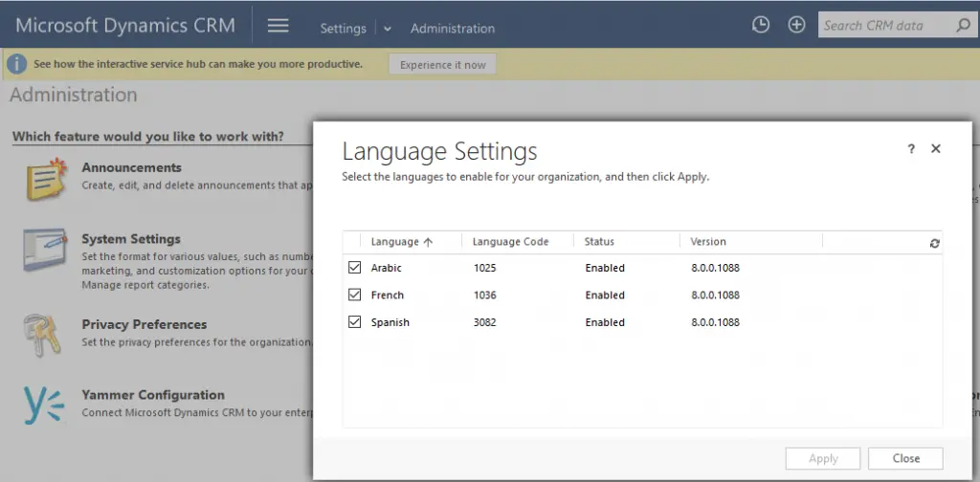Select the Arabic language name
Screen dimensions: 980x482
[x=387, y=268]
